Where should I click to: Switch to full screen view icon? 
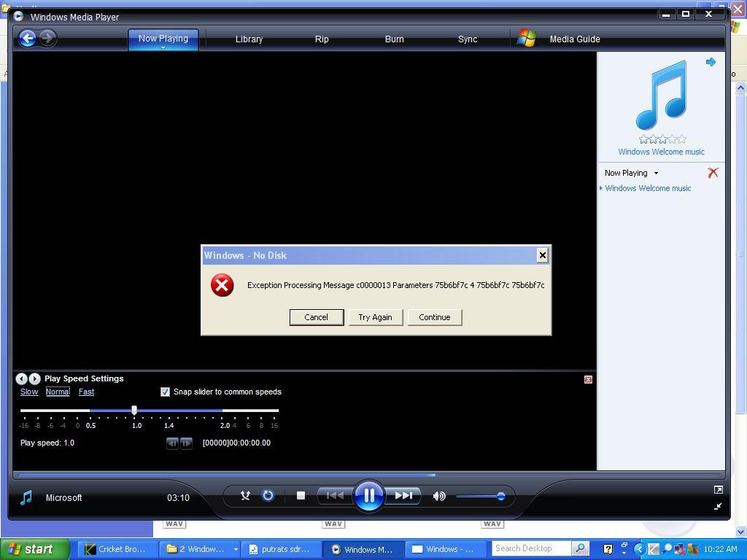click(x=718, y=489)
